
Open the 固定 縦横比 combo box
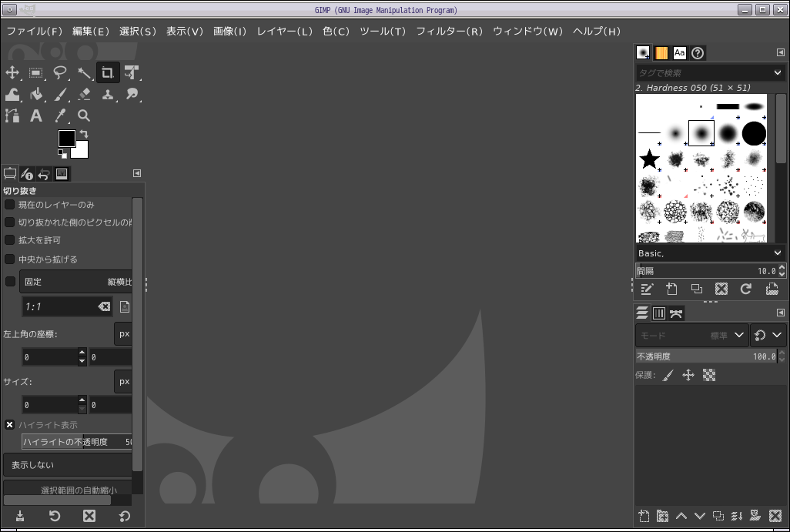tap(75, 282)
